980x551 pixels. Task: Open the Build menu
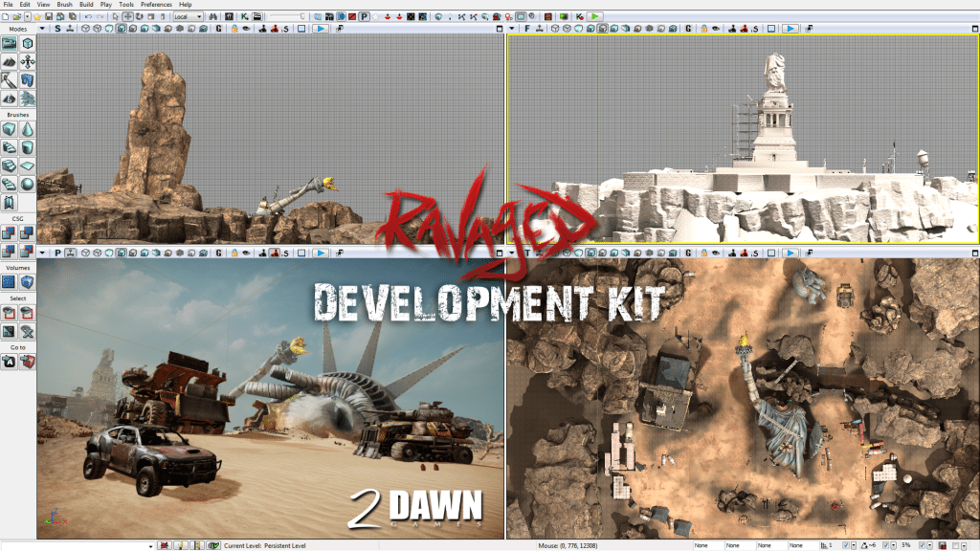click(x=86, y=5)
